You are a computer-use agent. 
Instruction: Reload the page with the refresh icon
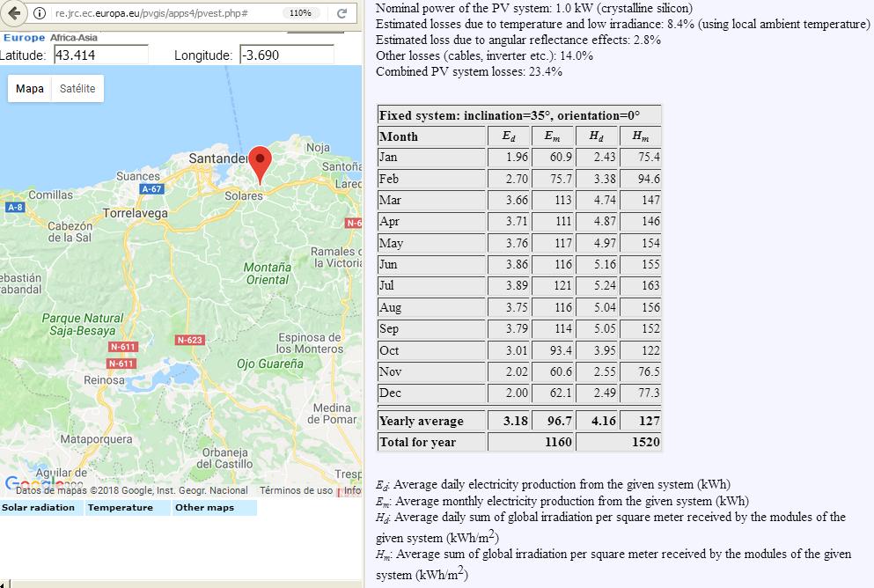tap(342, 13)
